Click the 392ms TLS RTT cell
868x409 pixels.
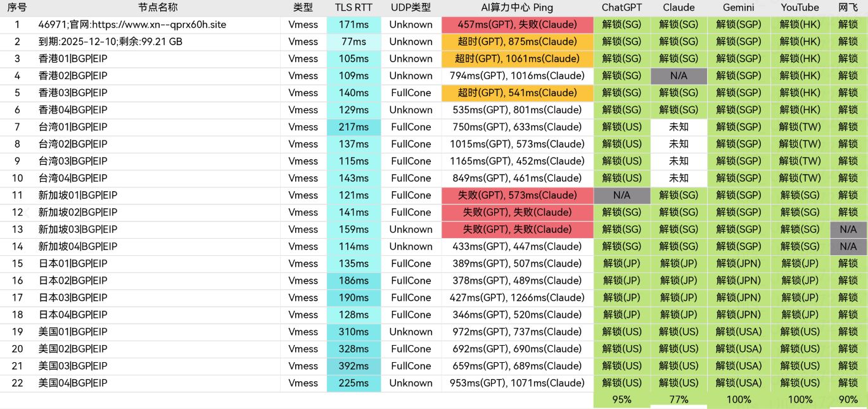(x=354, y=367)
